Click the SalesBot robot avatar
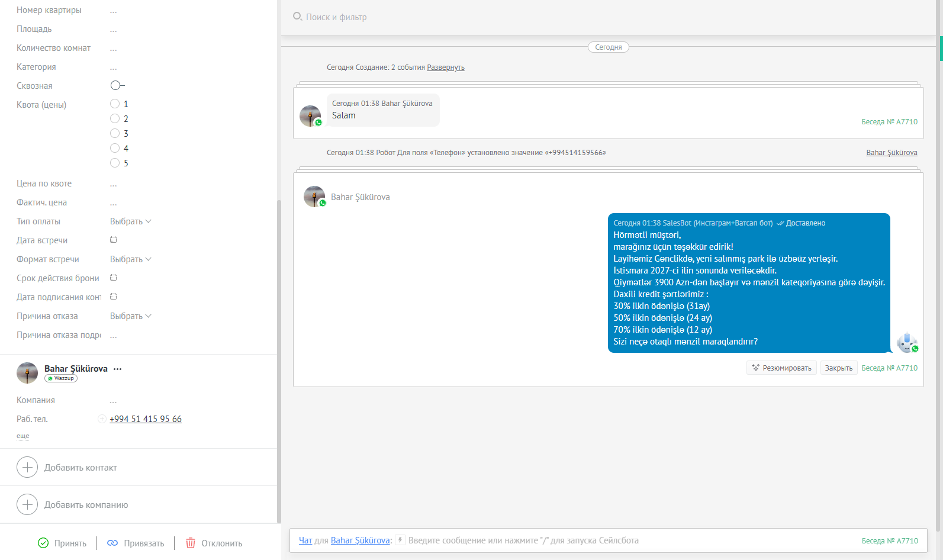 [907, 342]
